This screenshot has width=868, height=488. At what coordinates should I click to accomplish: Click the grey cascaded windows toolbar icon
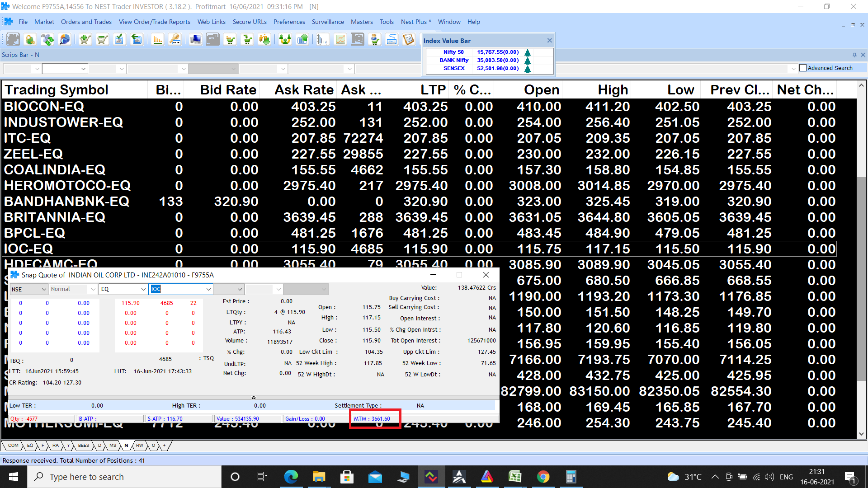pos(213,40)
